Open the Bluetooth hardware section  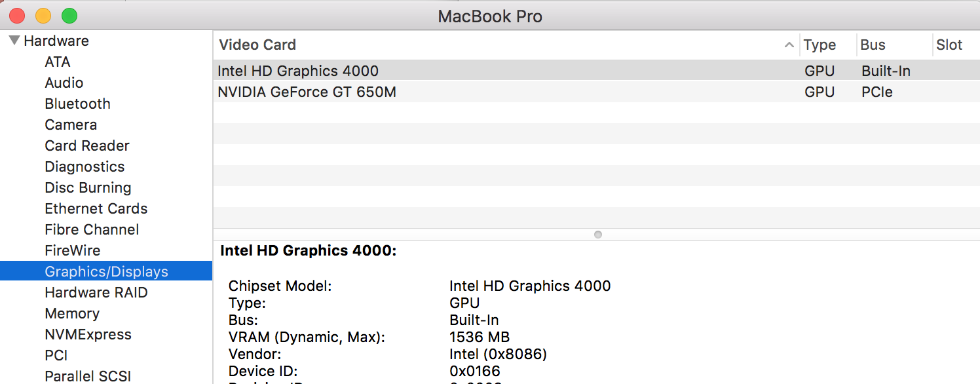click(77, 104)
